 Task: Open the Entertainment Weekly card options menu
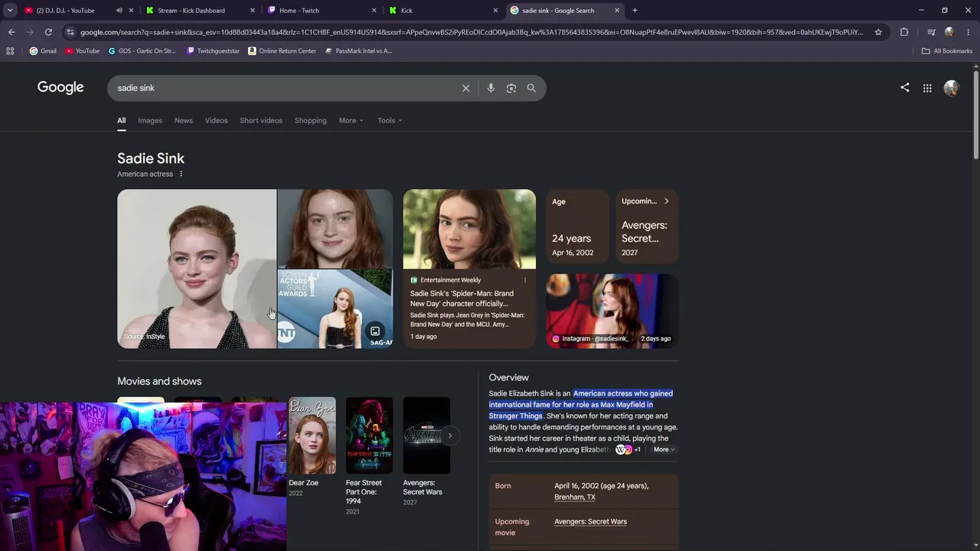tap(525, 280)
